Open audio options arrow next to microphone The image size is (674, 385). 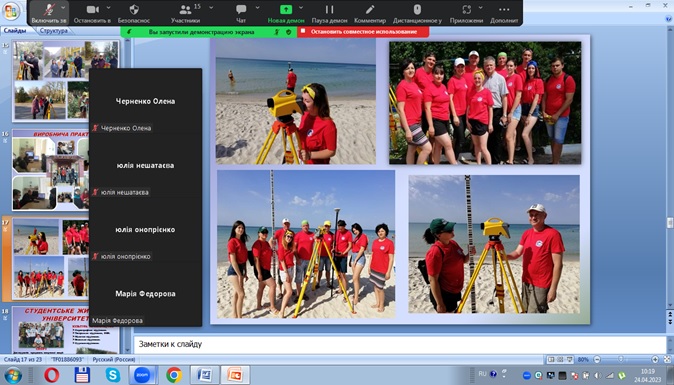tap(64, 7)
